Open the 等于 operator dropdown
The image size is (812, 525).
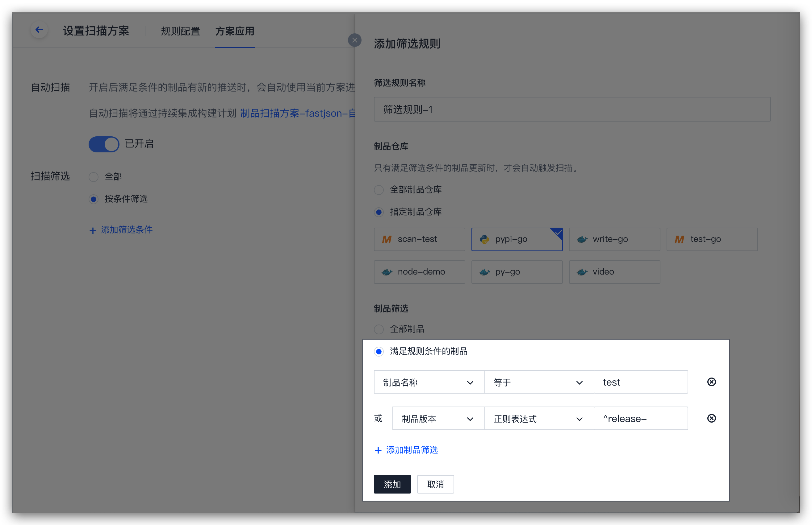(x=539, y=382)
